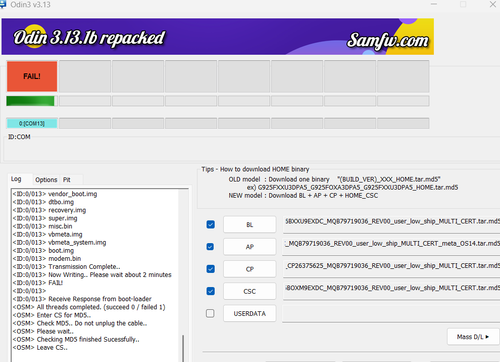500x362 pixels.
Task: Click the G925FXXU3DPA5 example file name
Action: coord(358,187)
